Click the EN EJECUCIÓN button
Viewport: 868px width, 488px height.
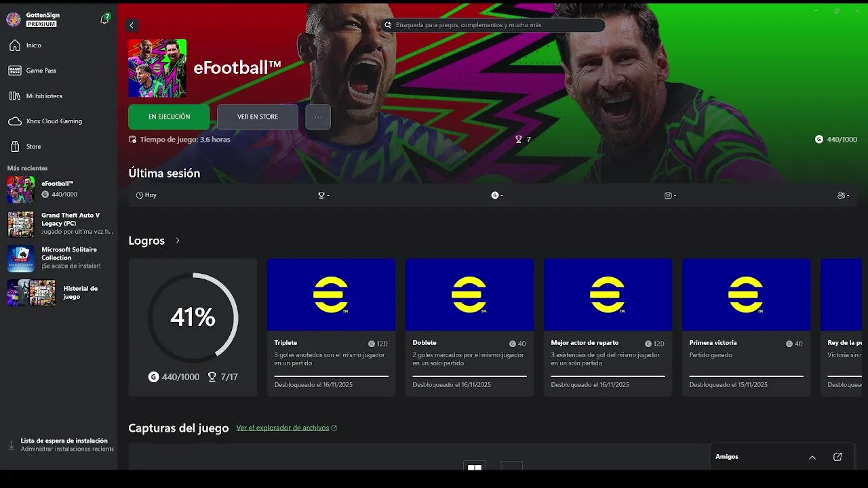tap(169, 117)
